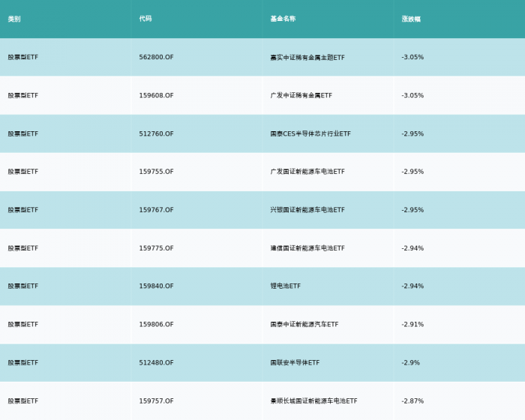Click the -2.91% change value
The height and width of the screenshot is (420, 525).
point(412,324)
